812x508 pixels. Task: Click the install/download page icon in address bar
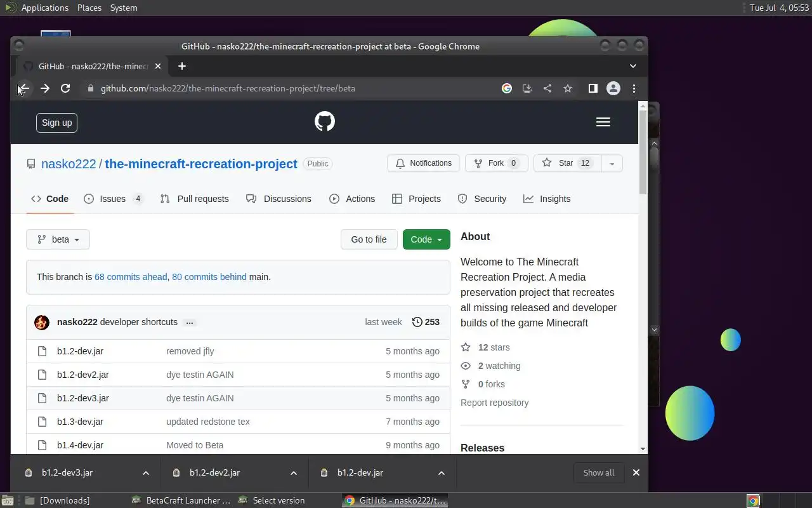click(x=527, y=88)
